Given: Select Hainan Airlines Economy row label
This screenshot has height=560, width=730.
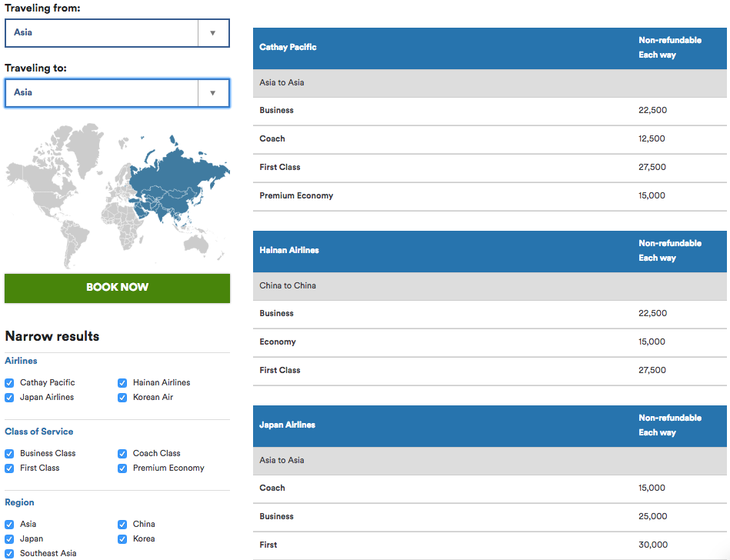Looking at the screenshot, I should (278, 342).
